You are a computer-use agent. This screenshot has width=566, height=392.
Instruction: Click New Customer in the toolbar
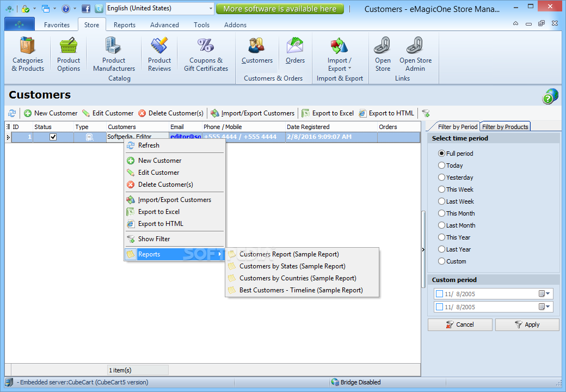pyautogui.click(x=51, y=113)
